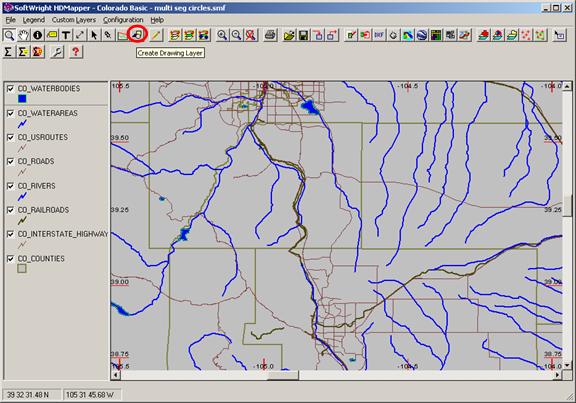Click the gray CO_COUNTIES fill swatch

click(x=22, y=269)
